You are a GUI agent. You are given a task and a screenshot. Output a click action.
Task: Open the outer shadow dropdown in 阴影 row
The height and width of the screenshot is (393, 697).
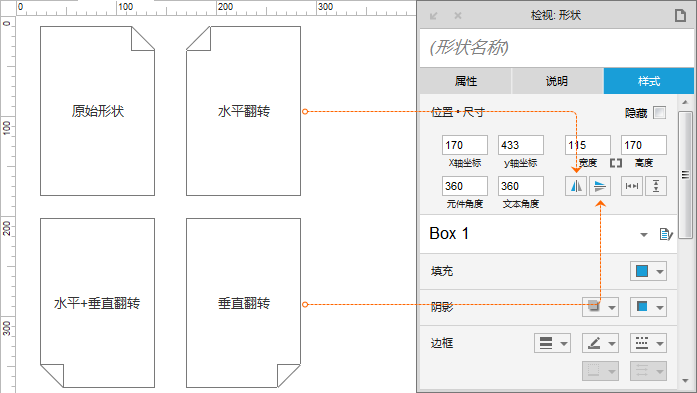pyautogui.click(x=612, y=307)
